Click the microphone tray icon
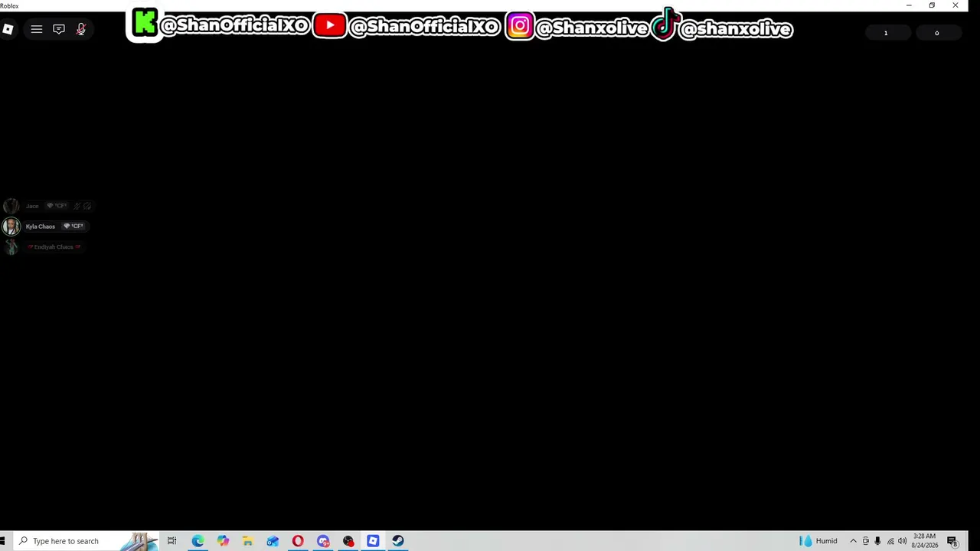This screenshot has height=551, width=980. tap(877, 541)
